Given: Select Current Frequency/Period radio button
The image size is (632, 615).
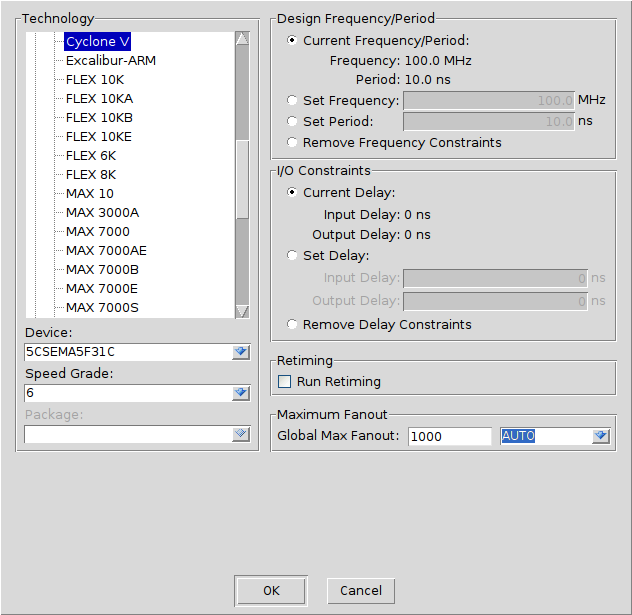Looking at the screenshot, I should coord(292,41).
